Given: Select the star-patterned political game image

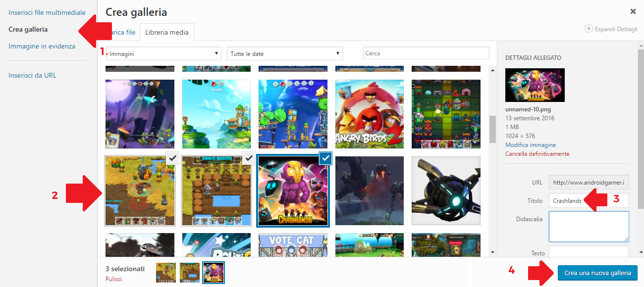Looking at the screenshot, I should pos(216,245).
